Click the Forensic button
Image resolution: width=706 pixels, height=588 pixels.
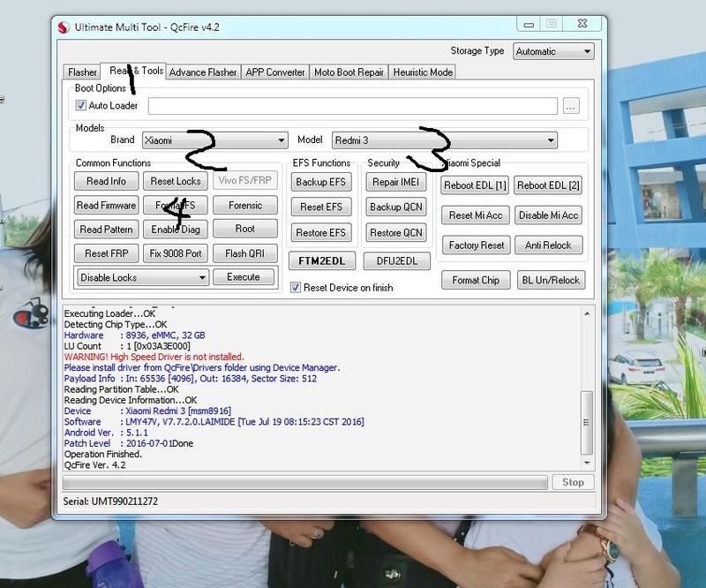[x=245, y=206]
